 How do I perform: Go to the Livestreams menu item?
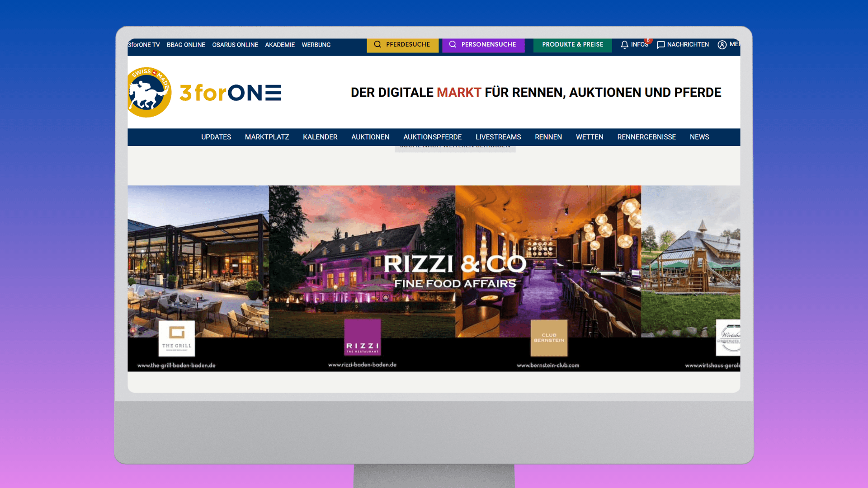click(498, 137)
